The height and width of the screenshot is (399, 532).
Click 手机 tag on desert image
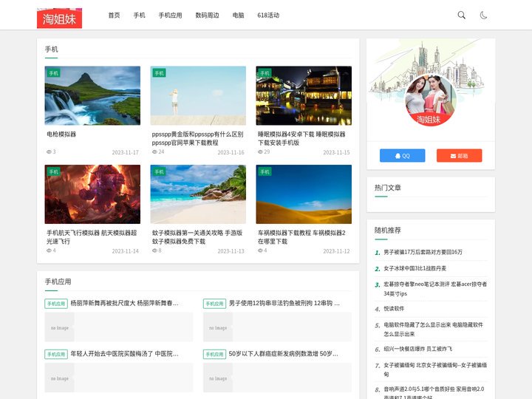(265, 171)
